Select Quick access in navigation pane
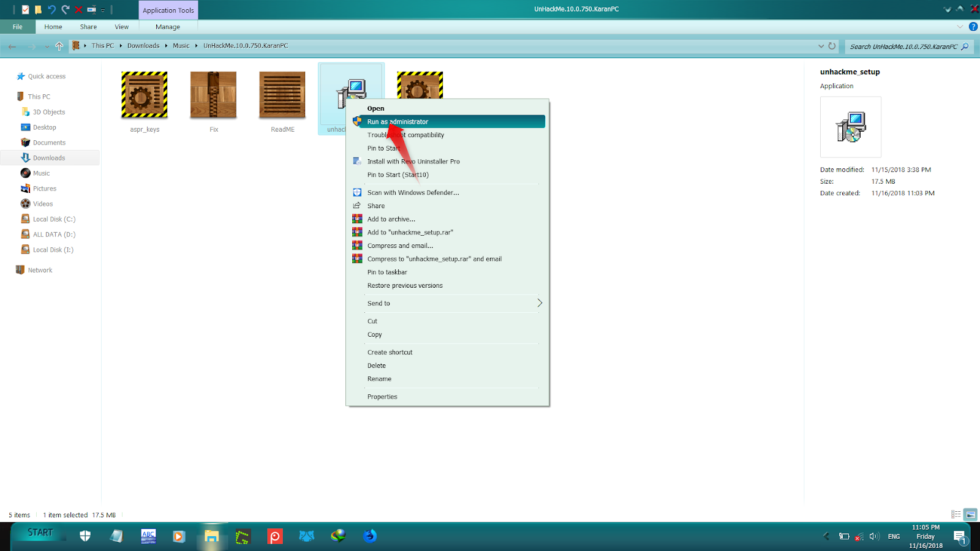This screenshot has width=980, height=551. 47,77
